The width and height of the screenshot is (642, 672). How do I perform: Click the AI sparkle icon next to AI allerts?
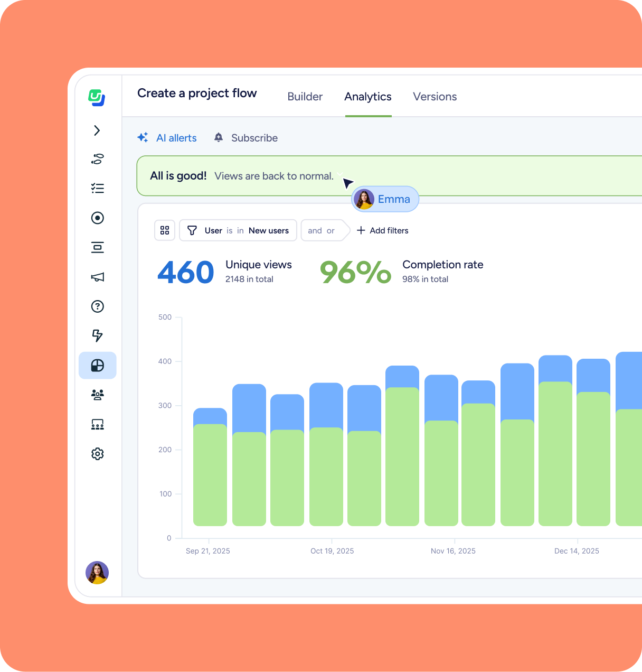tap(143, 137)
